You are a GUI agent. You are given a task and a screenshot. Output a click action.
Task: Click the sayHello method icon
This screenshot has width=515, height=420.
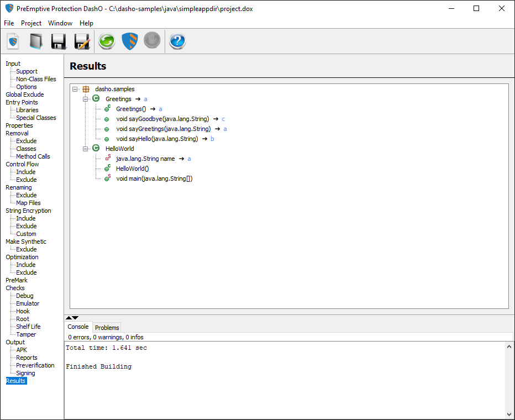click(107, 139)
